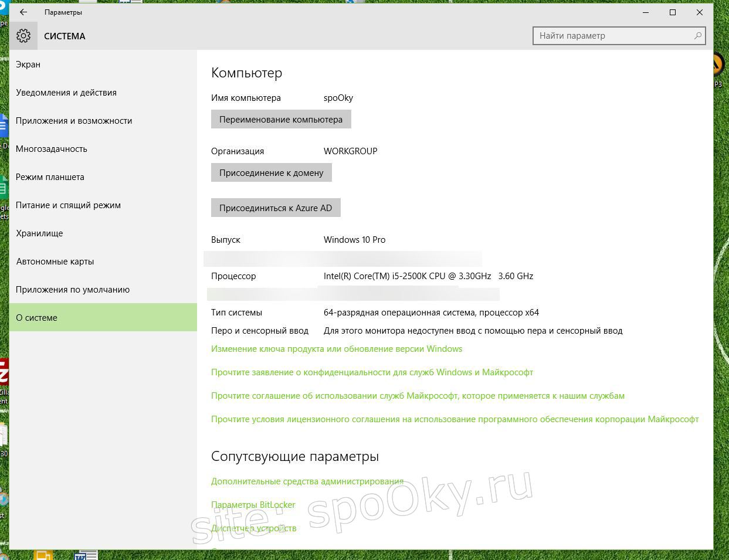Screen dimensions: 729x560
Task: Open Microsoft services agreement link
Action: click(418, 396)
